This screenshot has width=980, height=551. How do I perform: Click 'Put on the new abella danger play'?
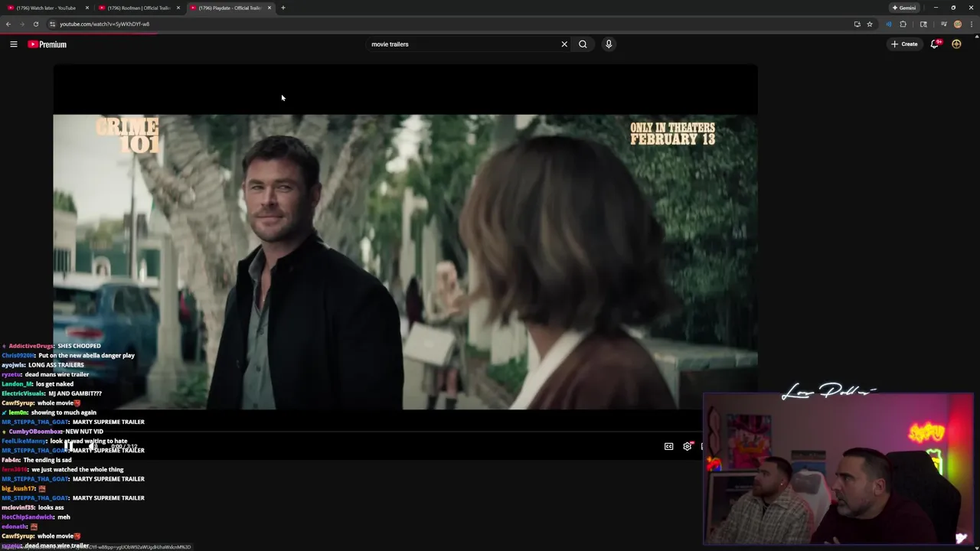coord(87,355)
